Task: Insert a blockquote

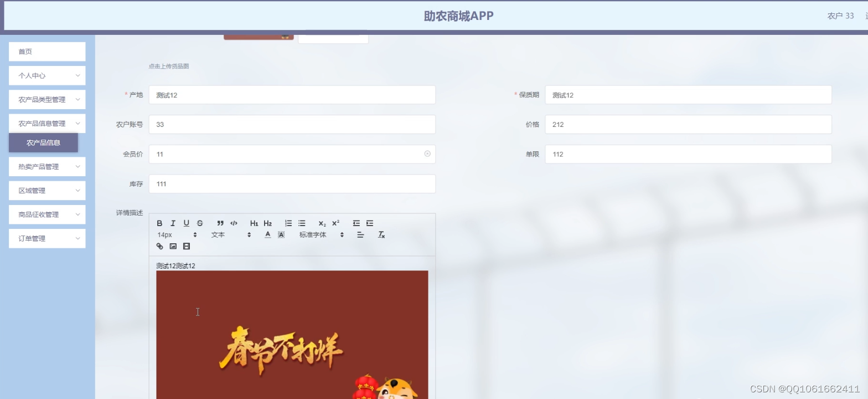Action: click(x=220, y=223)
